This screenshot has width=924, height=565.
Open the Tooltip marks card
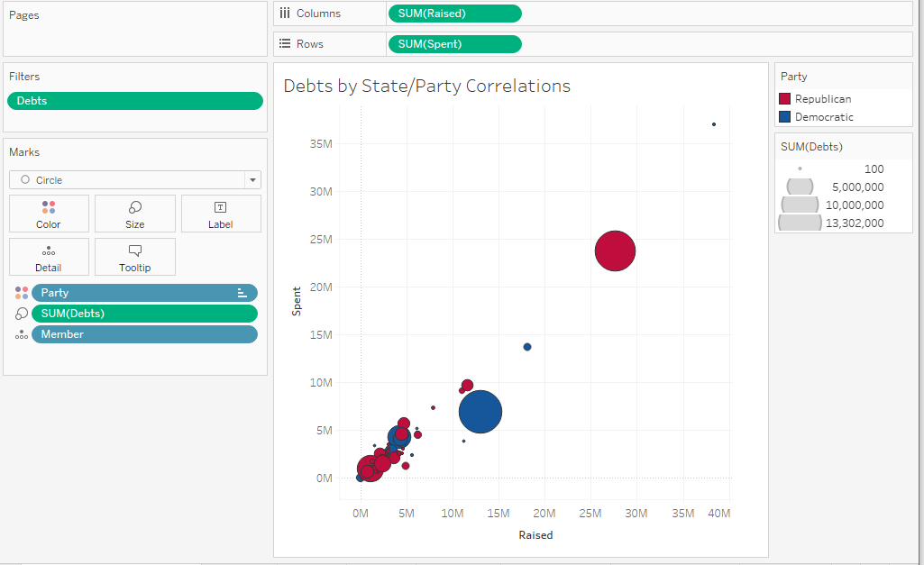coord(135,257)
